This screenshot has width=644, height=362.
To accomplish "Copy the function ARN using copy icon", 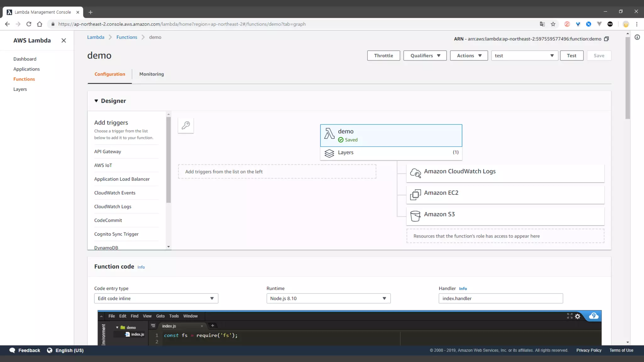I will [x=606, y=39].
